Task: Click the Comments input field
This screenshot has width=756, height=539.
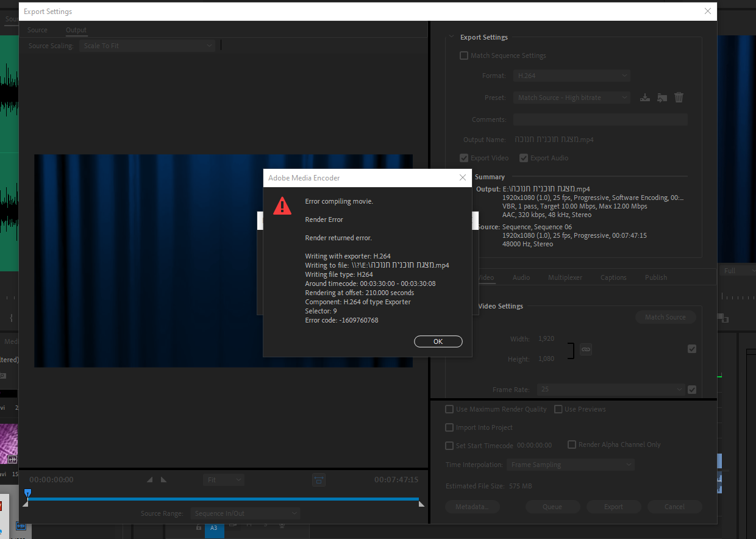Action: tap(600, 120)
